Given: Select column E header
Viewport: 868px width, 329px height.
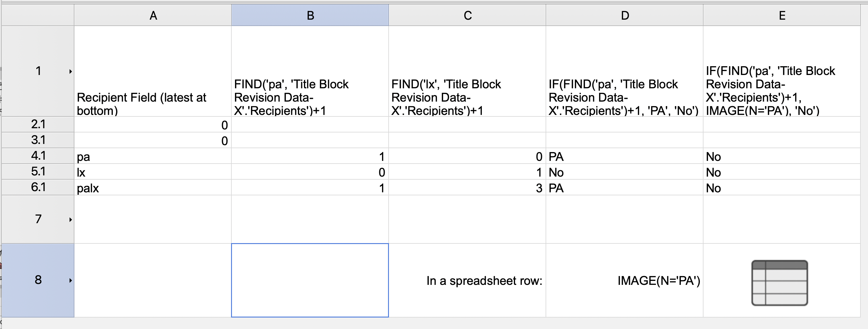Looking at the screenshot, I should click(782, 15).
